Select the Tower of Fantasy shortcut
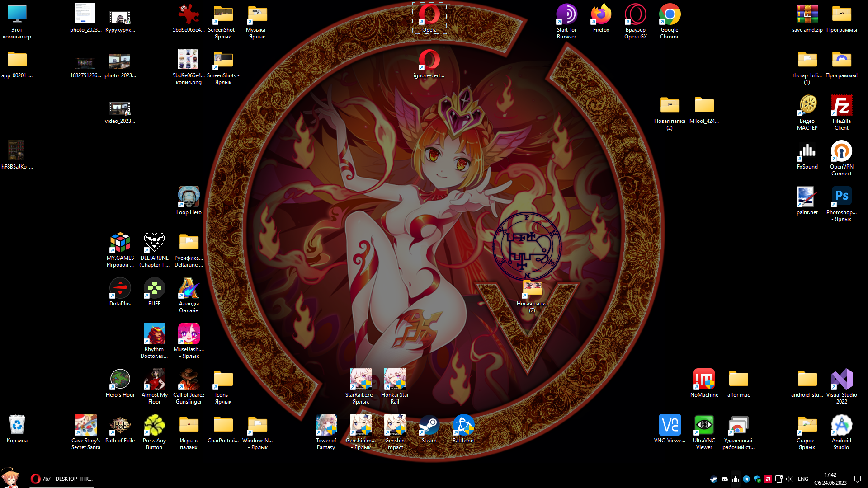 (x=326, y=432)
